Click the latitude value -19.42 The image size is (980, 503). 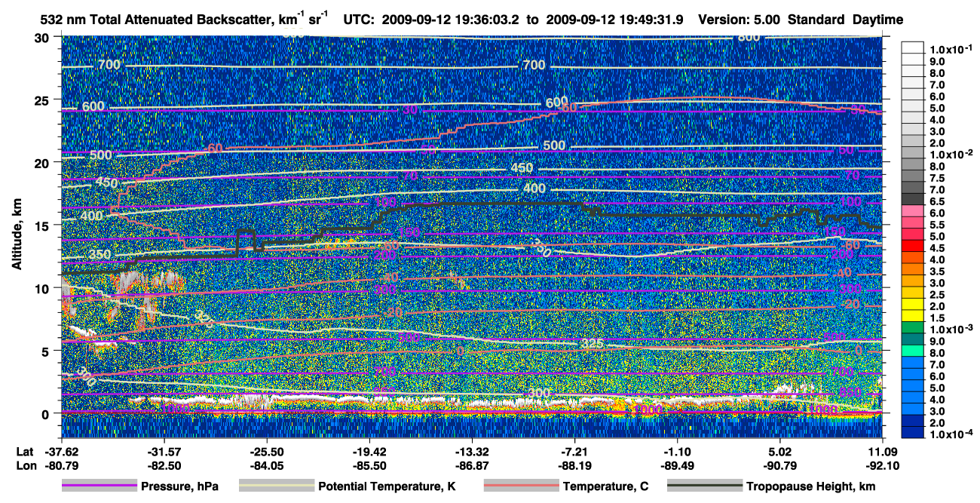tap(369, 451)
